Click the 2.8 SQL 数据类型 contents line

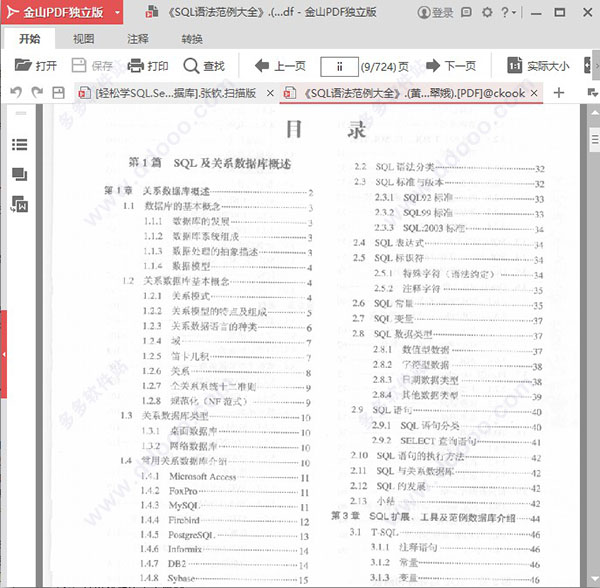(x=447, y=334)
